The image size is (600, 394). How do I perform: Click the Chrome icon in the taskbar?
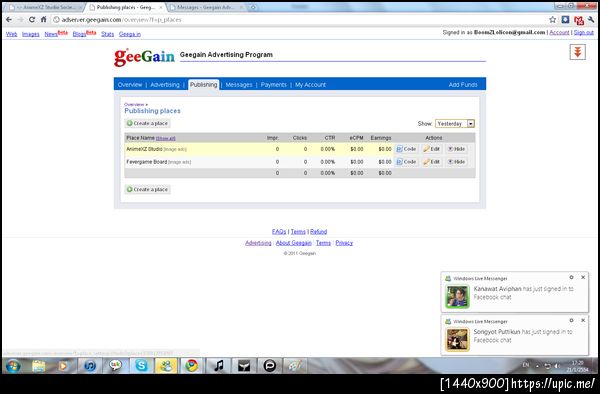192,366
